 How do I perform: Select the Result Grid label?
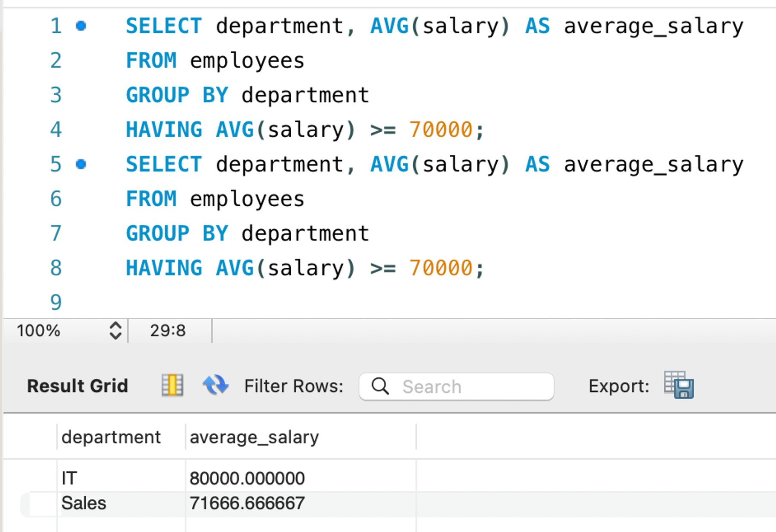(x=78, y=386)
